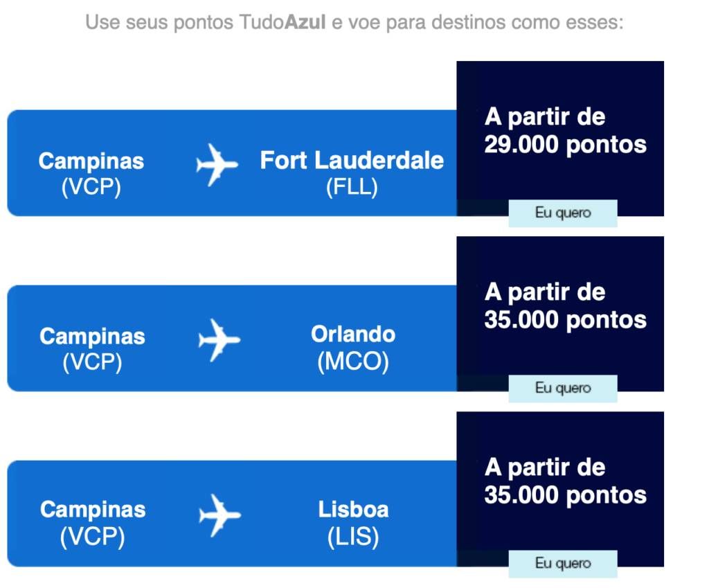Click the VCP code in the Lisboa route banner

point(93,537)
